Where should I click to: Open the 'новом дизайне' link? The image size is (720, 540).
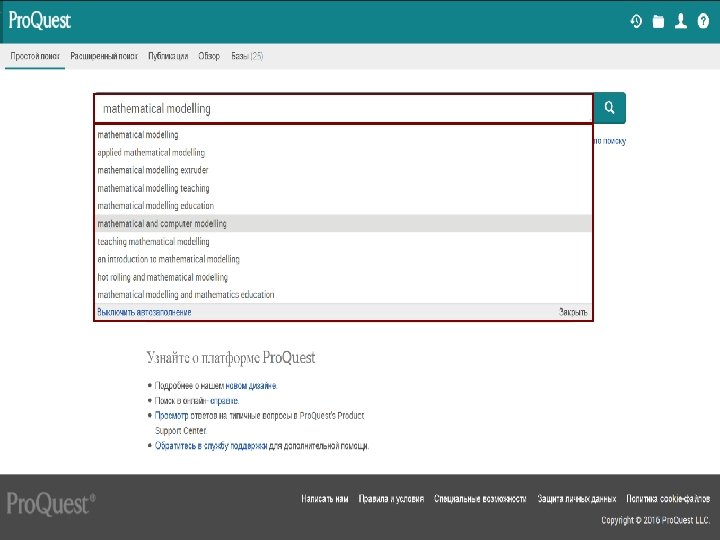tap(251, 386)
